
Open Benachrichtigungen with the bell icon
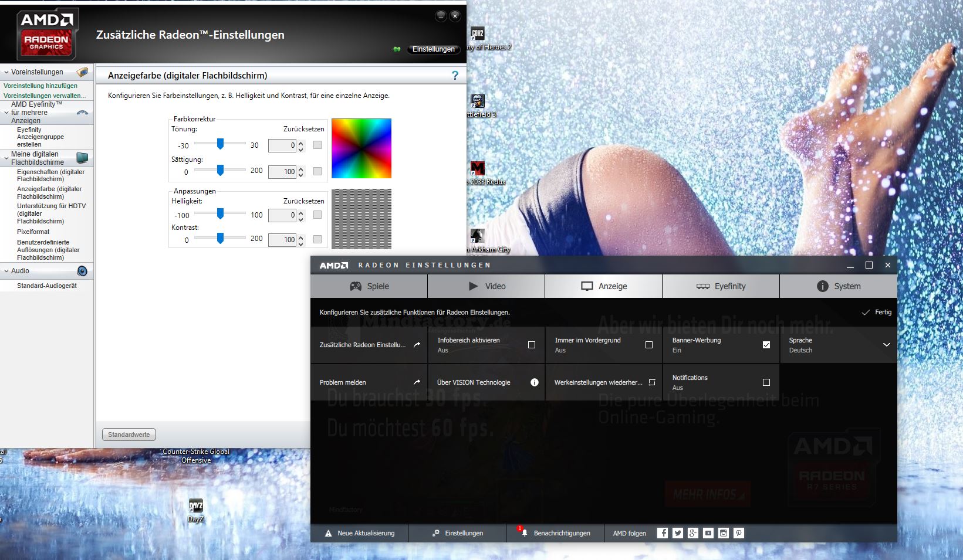555,533
